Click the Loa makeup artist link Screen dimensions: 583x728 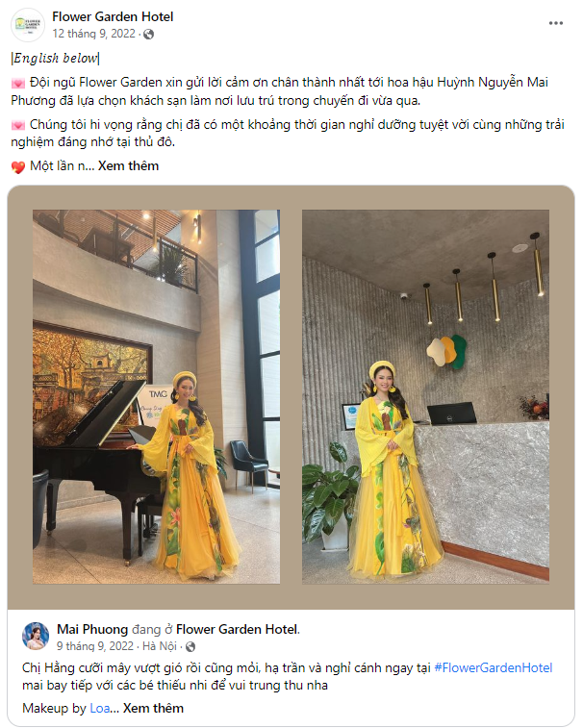(100, 708)
